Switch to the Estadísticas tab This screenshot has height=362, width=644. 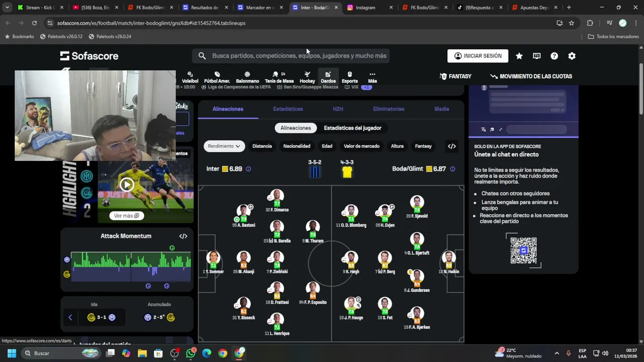pyautogui.click(x=288, y=109)
